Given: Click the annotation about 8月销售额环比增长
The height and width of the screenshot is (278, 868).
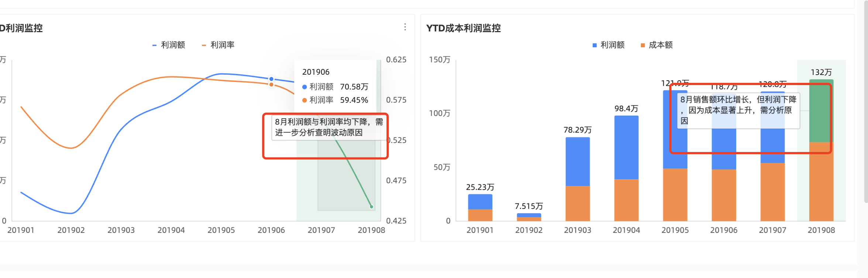Looking at the screenshot, I should pos(738,110).
